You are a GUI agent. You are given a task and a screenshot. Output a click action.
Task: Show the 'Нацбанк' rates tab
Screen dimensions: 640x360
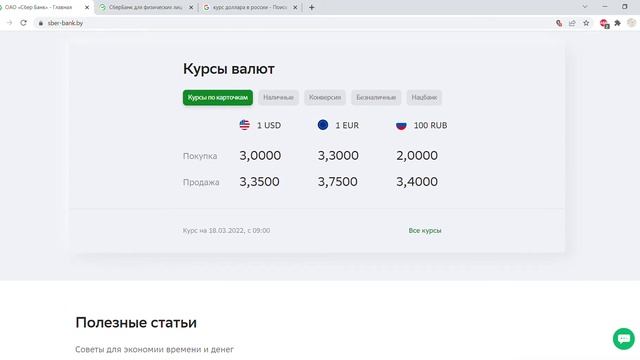(x=424, y=98)
